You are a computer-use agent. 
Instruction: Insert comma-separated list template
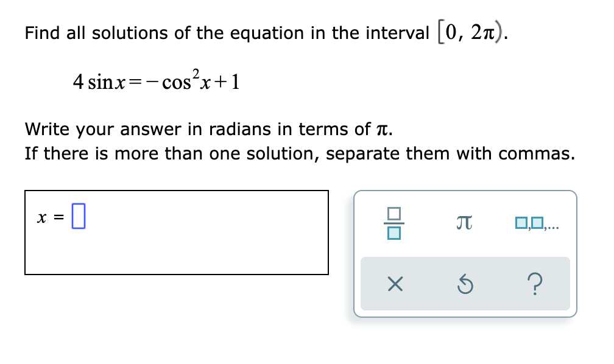537,223
